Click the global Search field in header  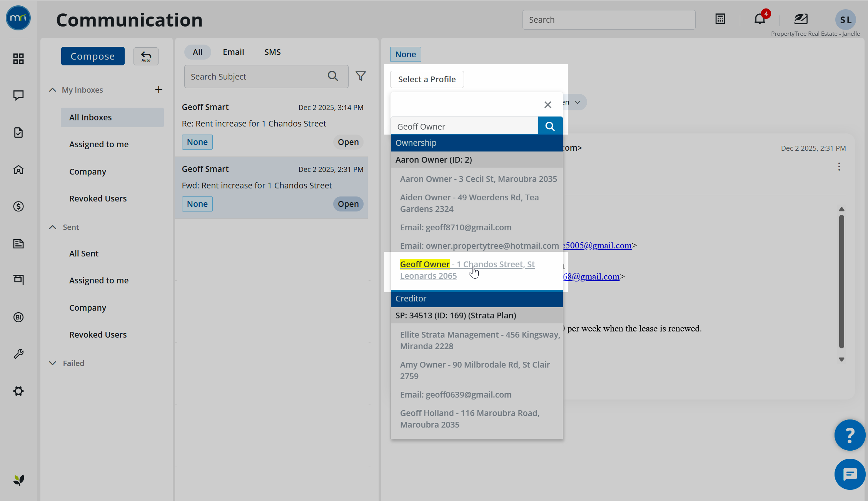[x=609, y=20]
